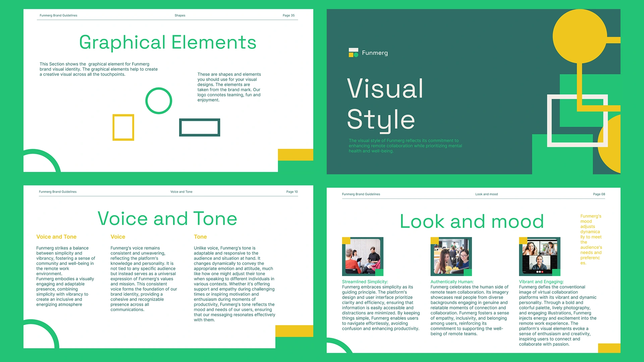Click the Funmerg logo icon
644x362 pixels.
tap(353, 53)
